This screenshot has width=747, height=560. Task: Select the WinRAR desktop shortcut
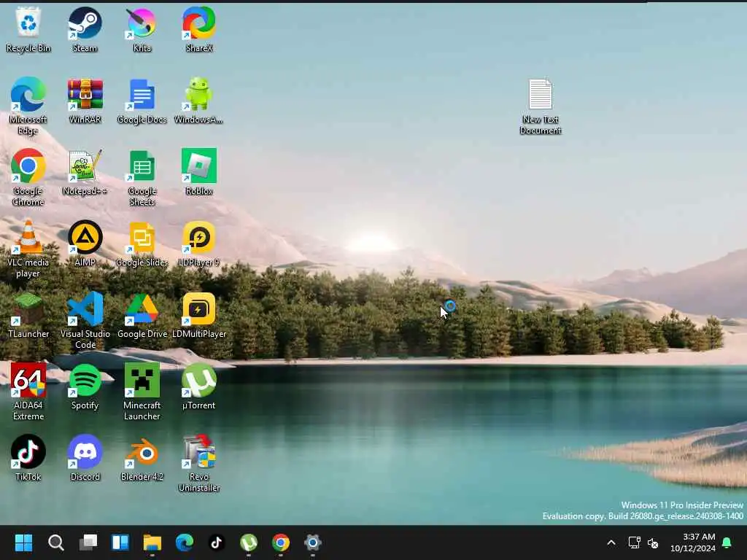pyautogui.click(x=85, y=101)
